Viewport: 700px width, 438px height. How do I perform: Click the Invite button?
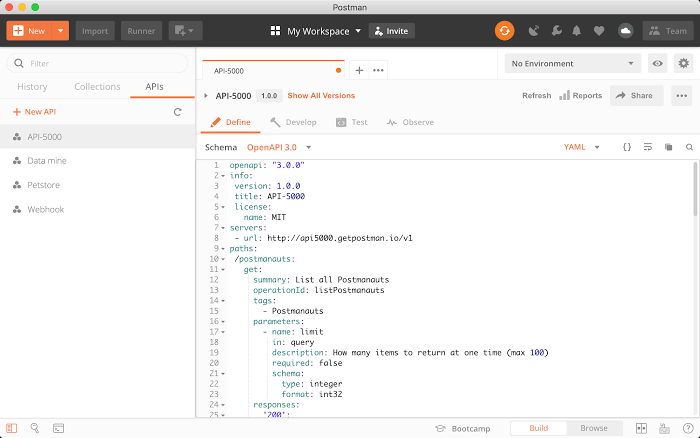pyautogui.click(x=392, y=31)
